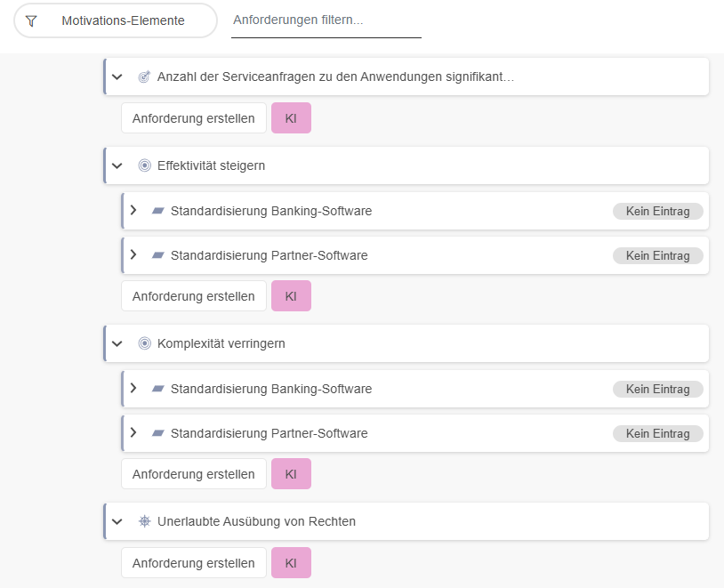Click the target icon next to Komplexität verringern

pyautogui.click(x=144, y=343)
